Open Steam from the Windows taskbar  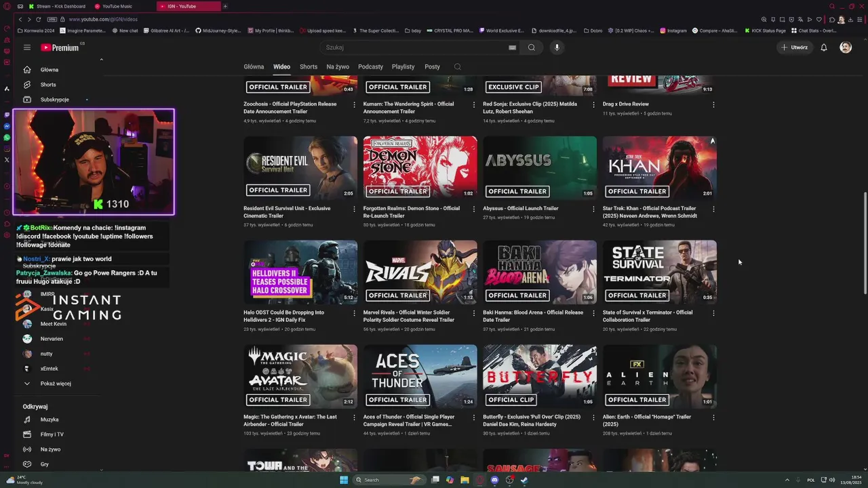pyautogui.click(x=524, y=480)
